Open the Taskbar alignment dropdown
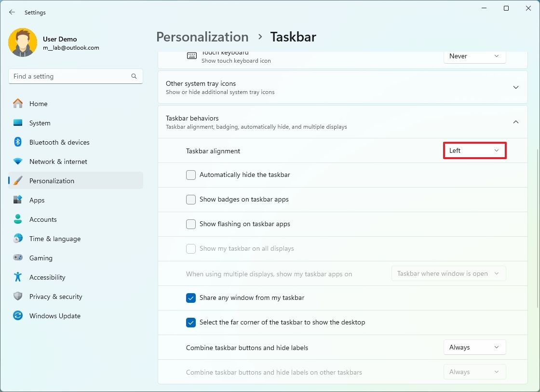Viewport: 540px width, 392px height. coord(474,150)
